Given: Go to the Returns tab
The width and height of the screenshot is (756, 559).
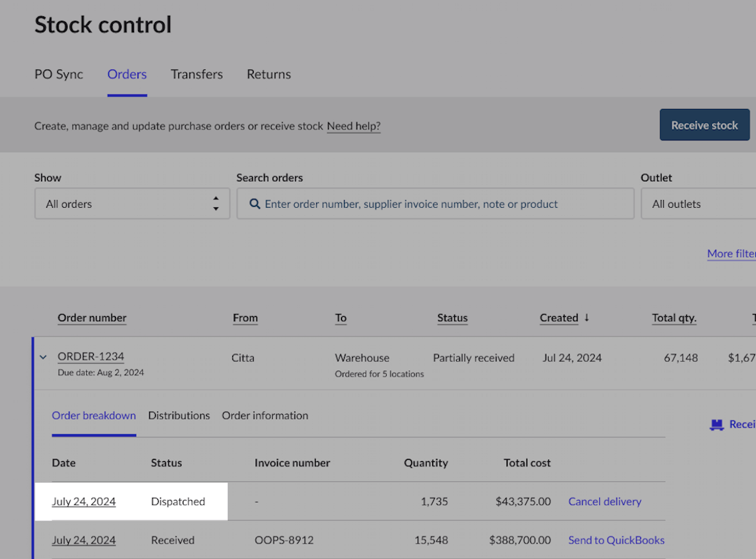Looking at the screenshot, I should point(268,74).
